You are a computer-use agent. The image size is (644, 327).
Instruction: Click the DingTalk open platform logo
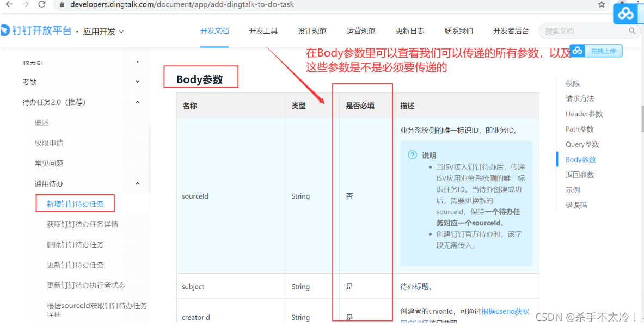(x=36, y=31)
